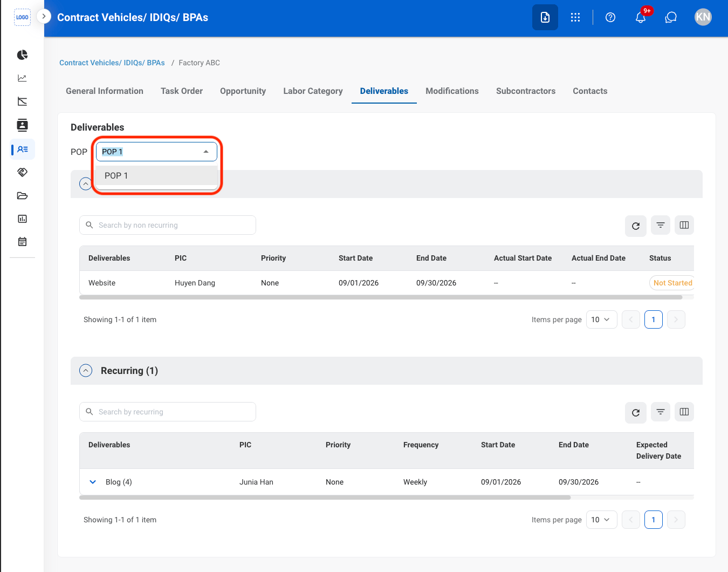Open notifications bell icon
The image size is (728, 572).
pos(641,17)
